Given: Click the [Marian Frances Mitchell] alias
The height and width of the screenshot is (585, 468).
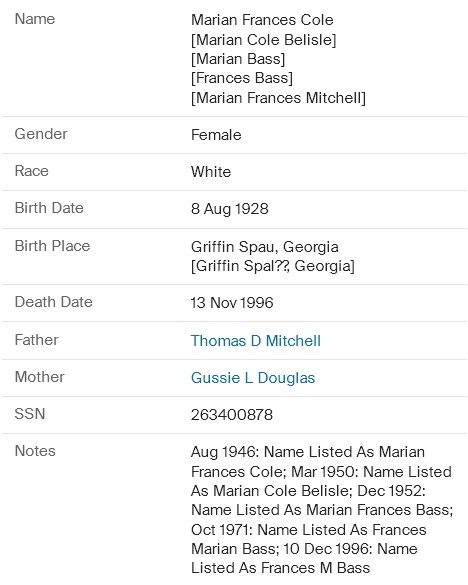Looking at the screenshot, I should [x=278, y=98].
